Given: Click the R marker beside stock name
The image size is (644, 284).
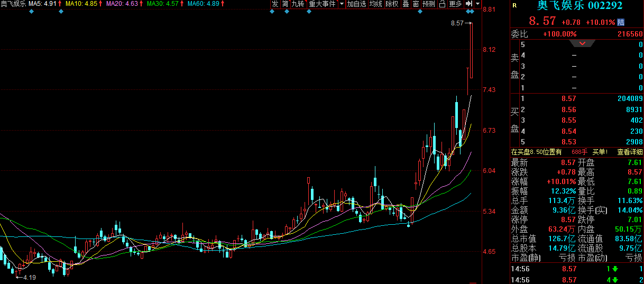Looking at the screenshot, I should [x=514, y=6].
